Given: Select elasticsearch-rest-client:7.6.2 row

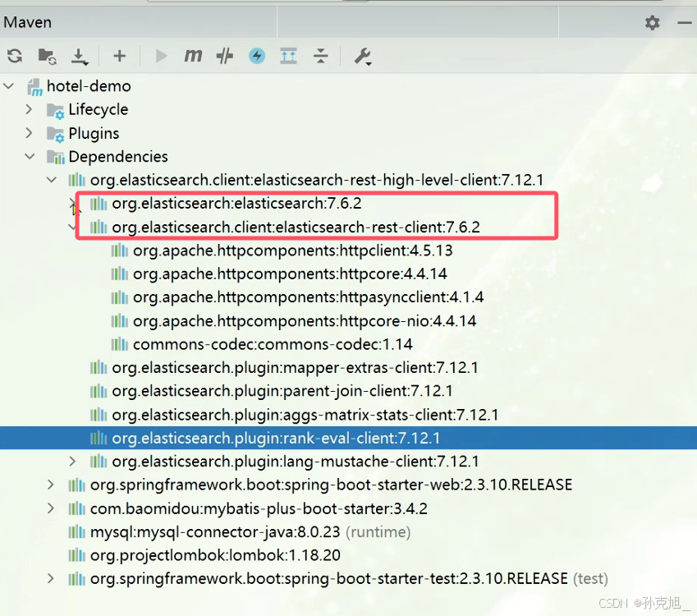Looking at the screenshot, I should point(296,228).
